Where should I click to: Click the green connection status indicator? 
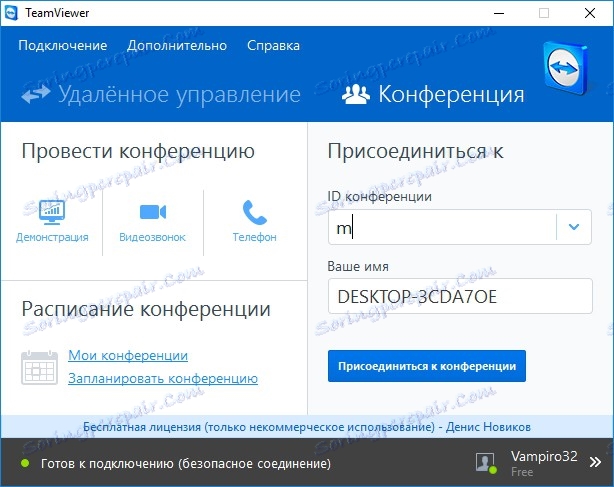tap(25, 464)
